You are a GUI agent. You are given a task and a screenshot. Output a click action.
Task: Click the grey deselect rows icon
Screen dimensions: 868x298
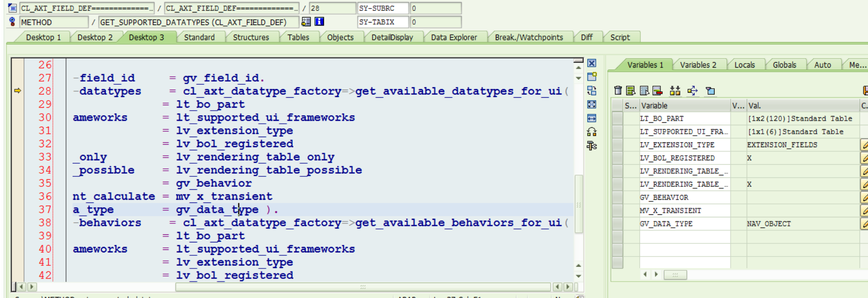(644, 91)
